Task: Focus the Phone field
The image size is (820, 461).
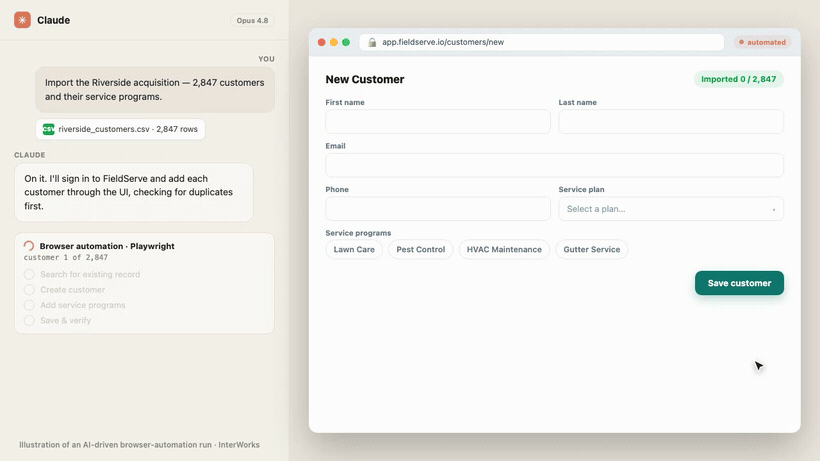Action: click(x=438, y=209)
